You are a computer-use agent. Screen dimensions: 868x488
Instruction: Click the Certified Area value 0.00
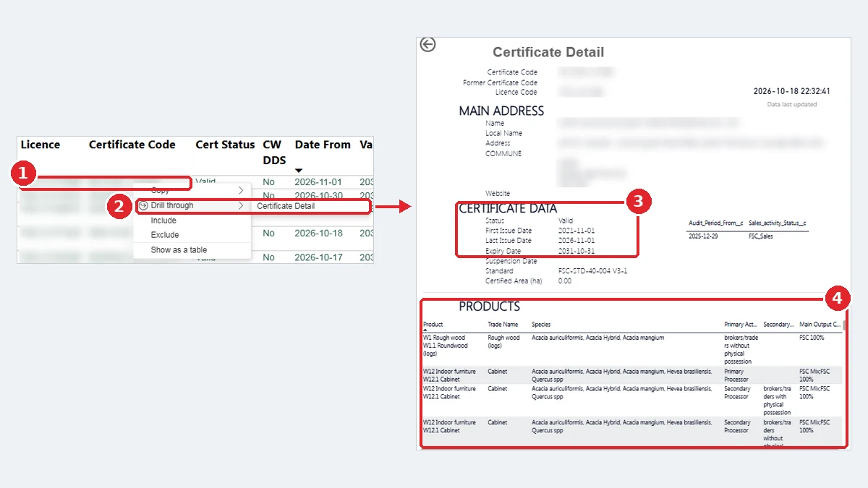(565, 281)
